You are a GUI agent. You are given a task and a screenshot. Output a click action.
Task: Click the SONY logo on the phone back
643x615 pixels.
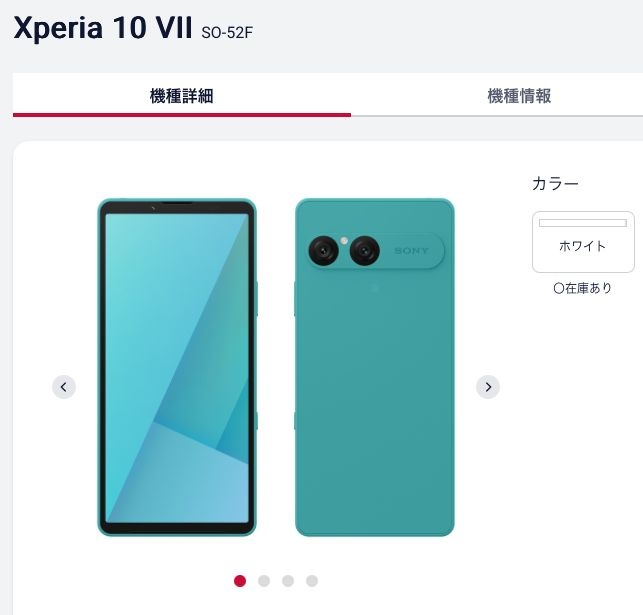click(411, 251)
